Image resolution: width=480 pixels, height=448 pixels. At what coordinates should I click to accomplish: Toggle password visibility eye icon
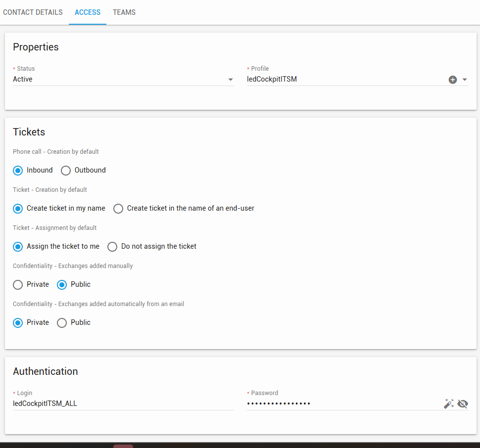[x=463, y=404]
